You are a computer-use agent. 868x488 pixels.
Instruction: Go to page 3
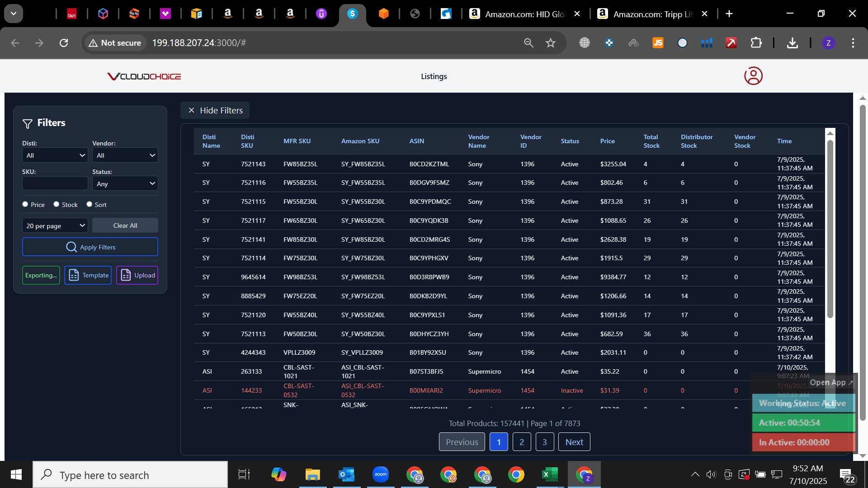(x=545, y=442)
